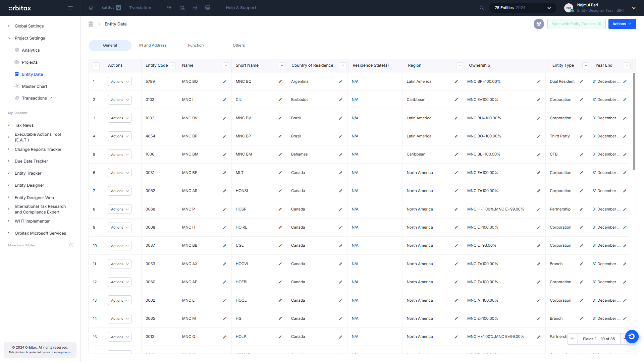
Task: Expand Global Settings in sidebar
Action: point(9,26)
